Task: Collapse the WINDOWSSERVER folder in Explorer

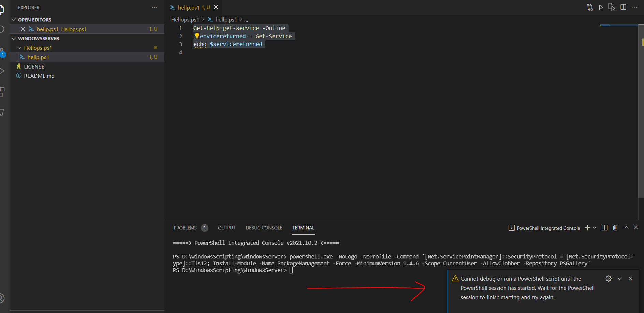Action: coord(14,38)
